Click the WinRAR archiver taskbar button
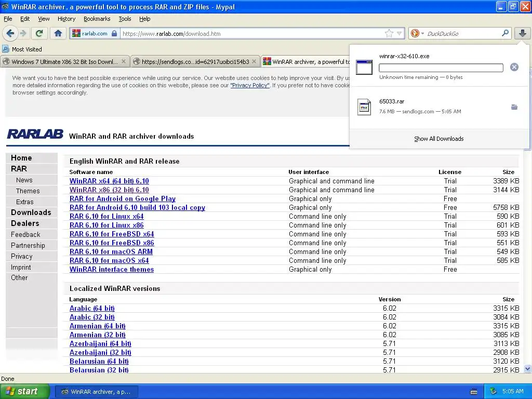532x399 pixels. (96, 392)
